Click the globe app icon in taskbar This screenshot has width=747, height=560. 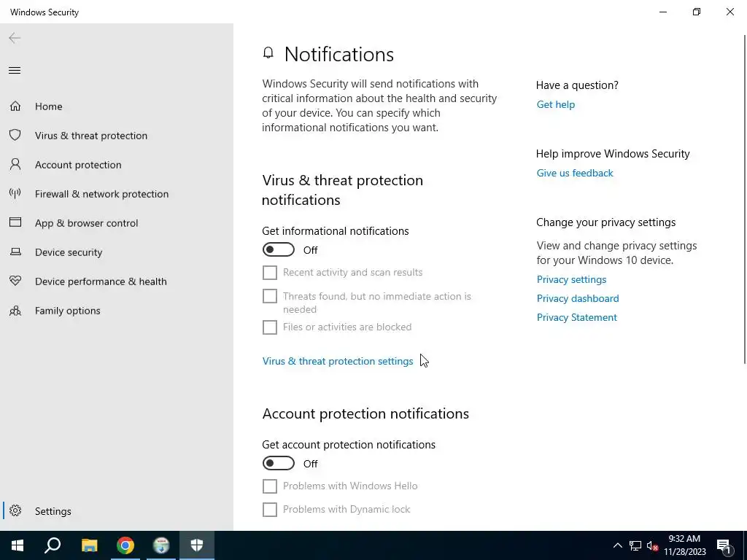[161, 545]
